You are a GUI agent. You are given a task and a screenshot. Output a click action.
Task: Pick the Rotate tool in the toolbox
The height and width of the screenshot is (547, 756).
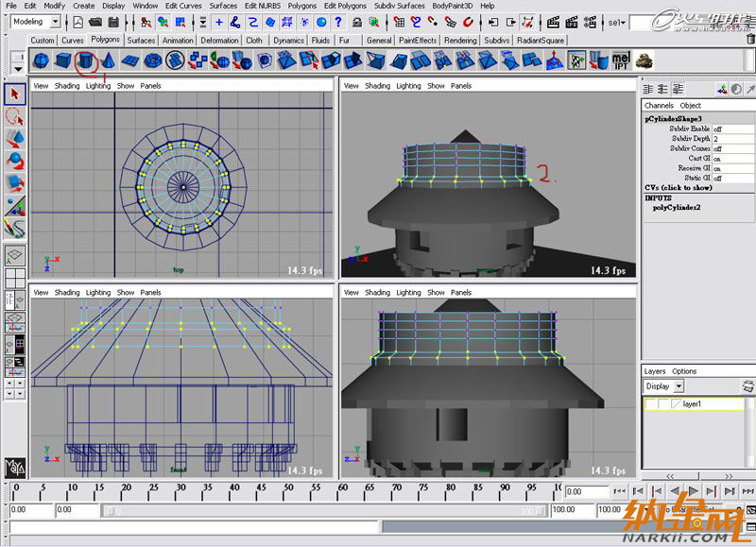[14, 161]
